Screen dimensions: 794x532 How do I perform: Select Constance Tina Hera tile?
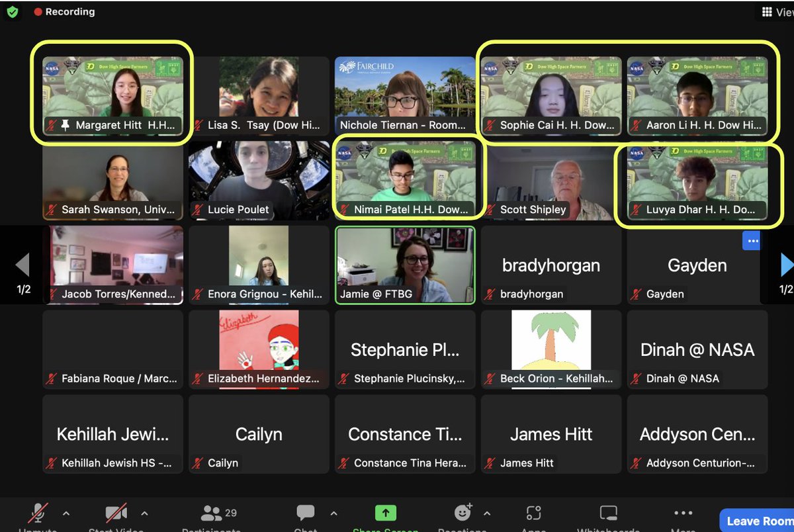(x=405, y=434)
